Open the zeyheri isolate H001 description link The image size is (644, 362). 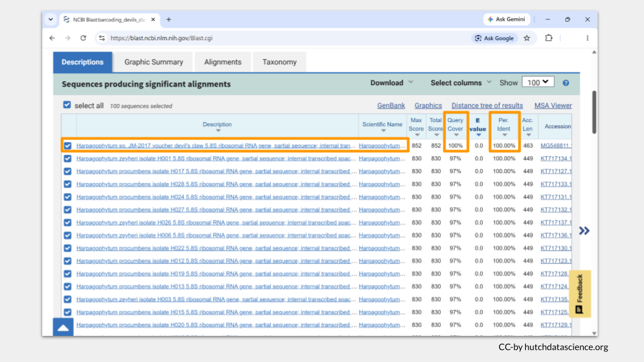click(x=216, y=158)
